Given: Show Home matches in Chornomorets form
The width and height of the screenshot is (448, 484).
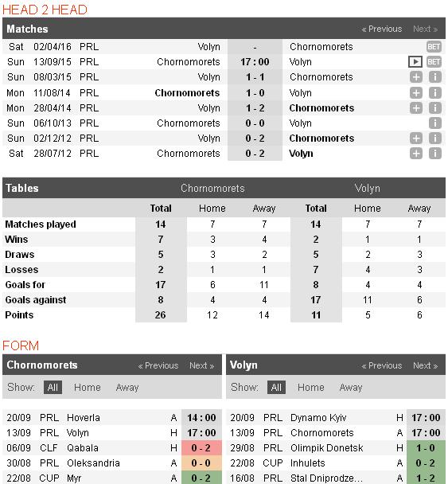Looking at the screenshot, I should click(88, 387).
